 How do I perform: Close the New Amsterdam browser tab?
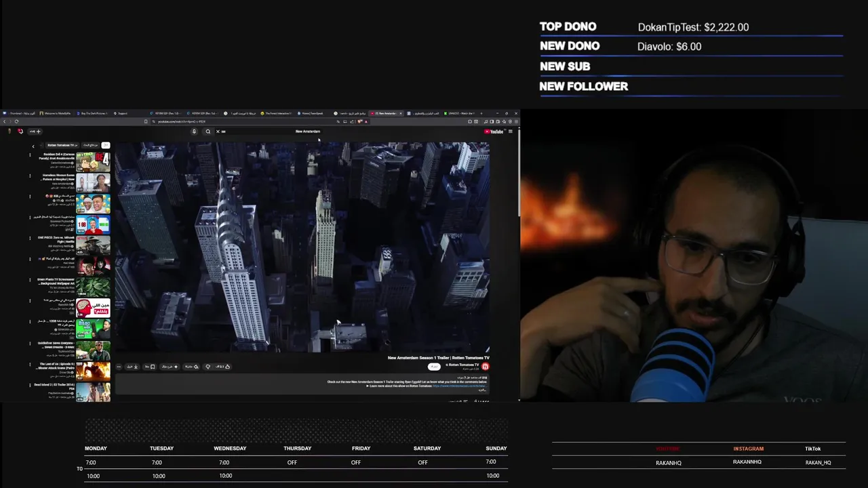click(401, 113)
